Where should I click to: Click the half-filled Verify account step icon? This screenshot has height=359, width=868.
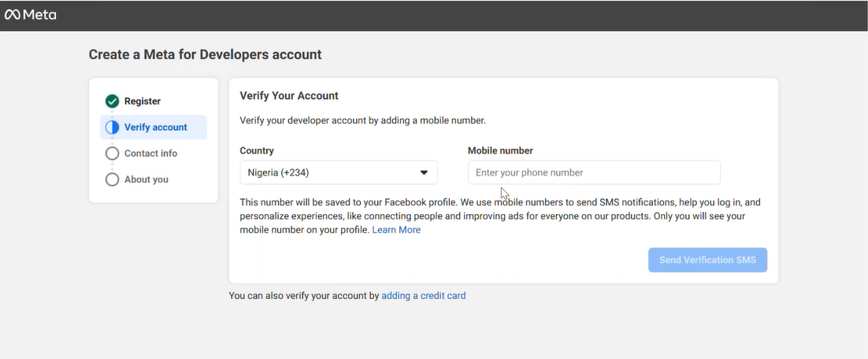[x=112, y=128]
